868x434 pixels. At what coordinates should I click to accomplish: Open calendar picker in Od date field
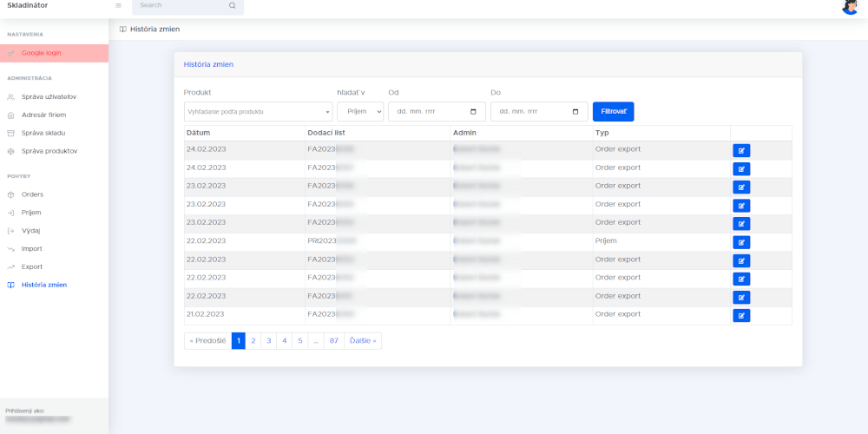(473, 112)
